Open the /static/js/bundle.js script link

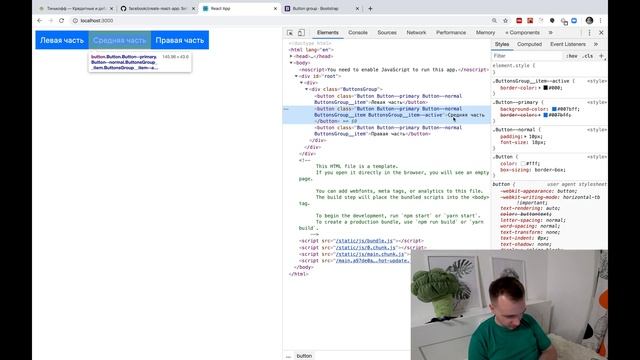click(x=364, y=241)
